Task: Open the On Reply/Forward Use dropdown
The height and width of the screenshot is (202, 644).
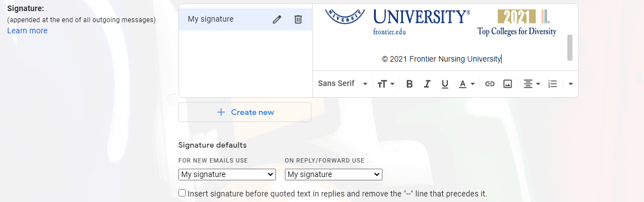Action: [334, 174]
